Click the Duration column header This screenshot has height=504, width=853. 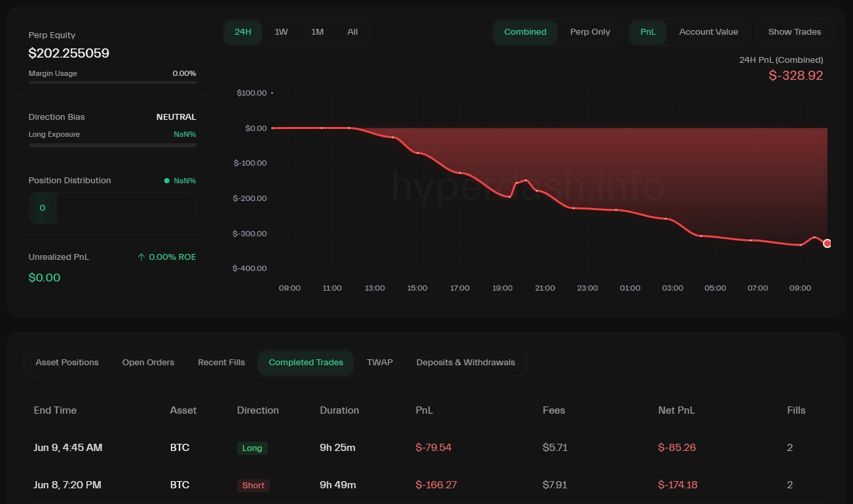tap(339, 410)
